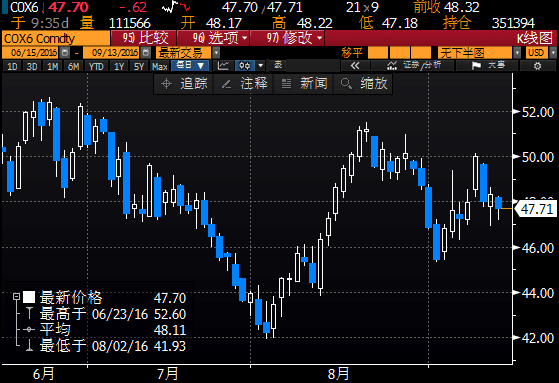Open 无下半图 lower panel dropdown arrow
This screenshot has height=383, width=559.
pos(517,53)
